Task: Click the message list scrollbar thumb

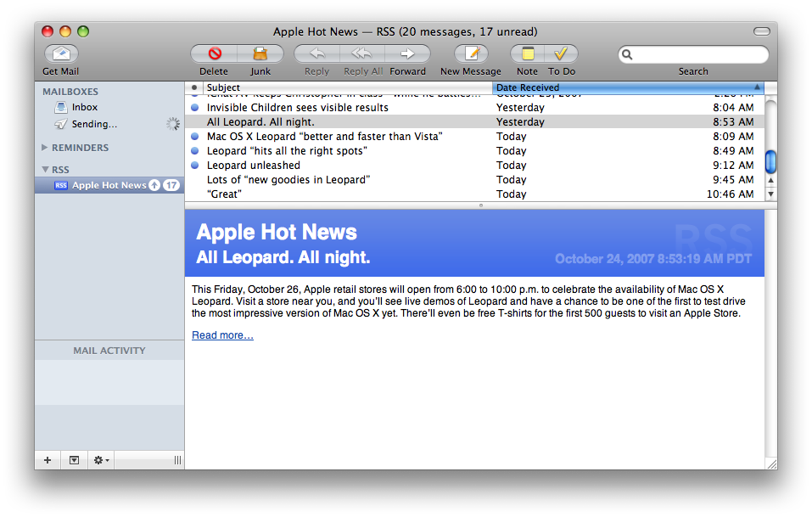Action: coord(770,161)
